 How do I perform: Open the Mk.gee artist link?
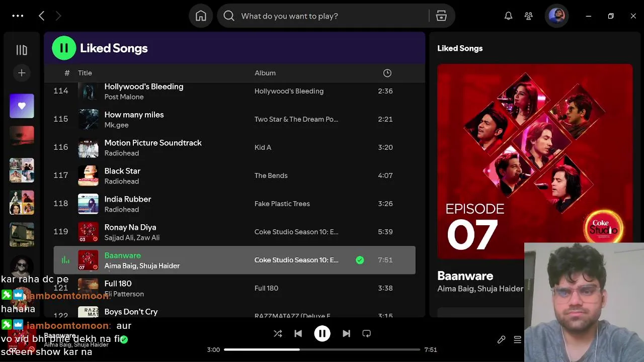coord(116,125)
